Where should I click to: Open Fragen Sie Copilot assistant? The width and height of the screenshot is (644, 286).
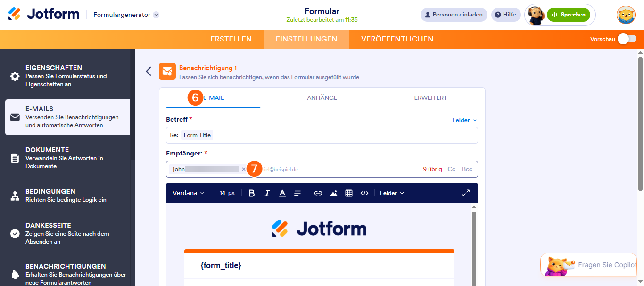click(589, 265)
